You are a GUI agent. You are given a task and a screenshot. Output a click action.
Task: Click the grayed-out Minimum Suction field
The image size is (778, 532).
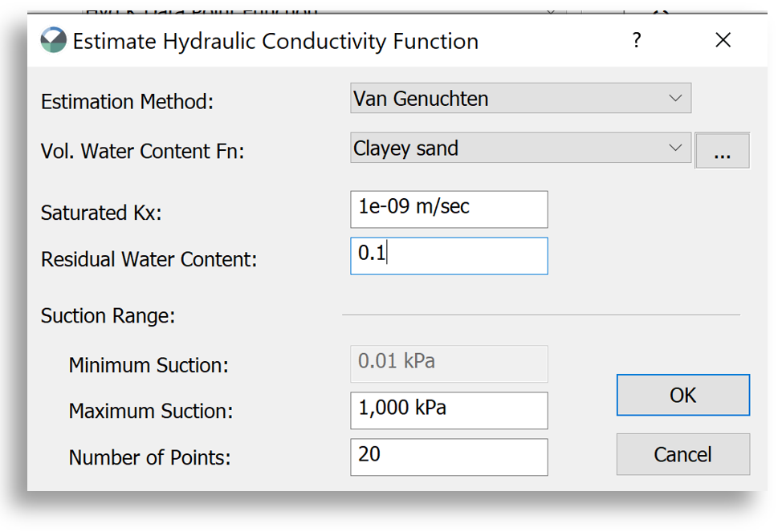coord(448,363)
